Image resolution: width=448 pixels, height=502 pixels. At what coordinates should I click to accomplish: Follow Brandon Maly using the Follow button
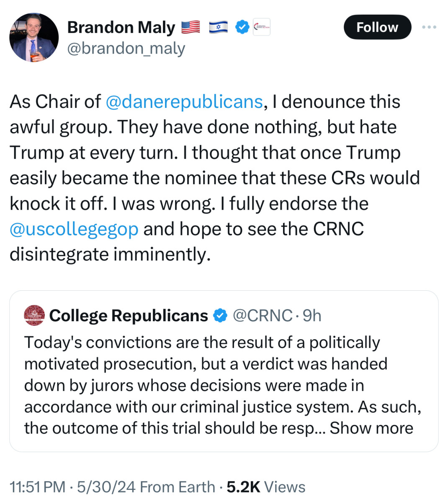tap(377, 27)
